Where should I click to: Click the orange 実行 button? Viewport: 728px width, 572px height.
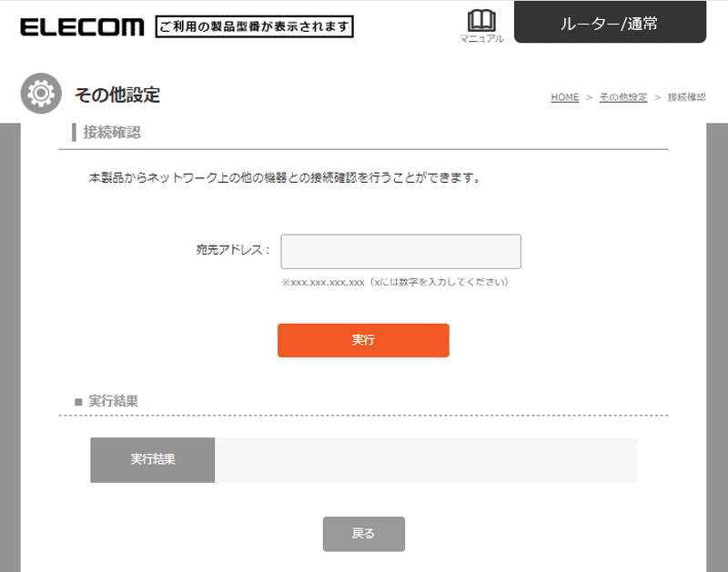pyautogui.click(x=363, y=340)
